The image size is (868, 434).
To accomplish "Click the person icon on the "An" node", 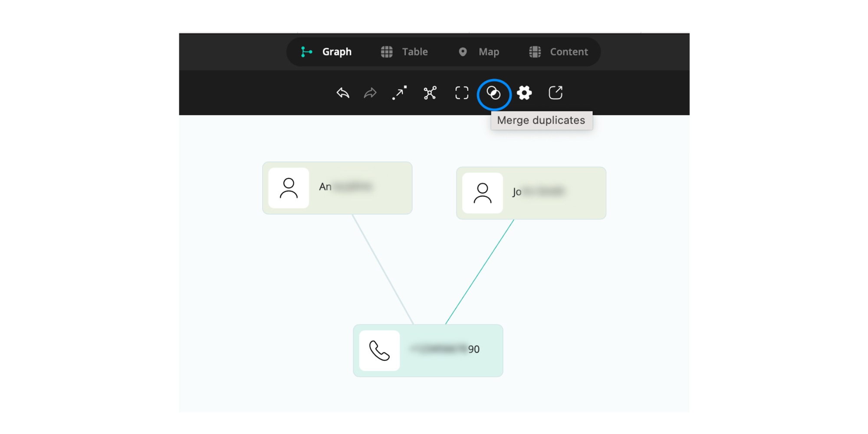I will [289, 188].
